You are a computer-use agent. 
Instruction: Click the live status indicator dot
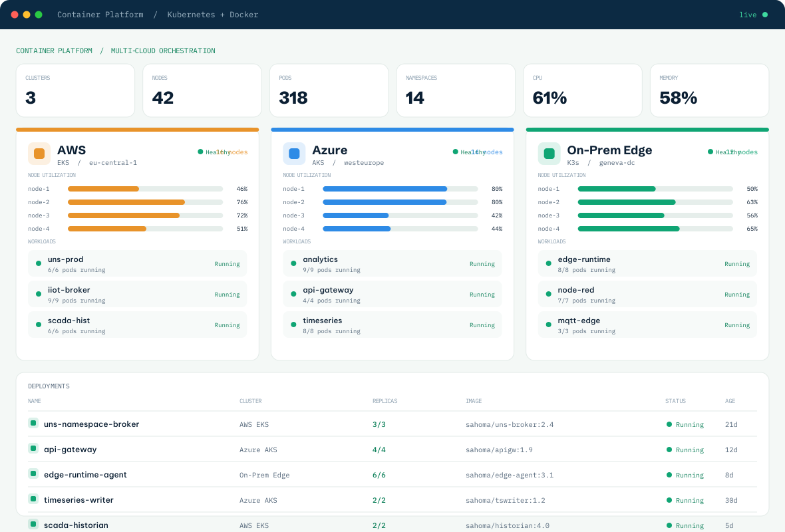(x=765, y=15)
